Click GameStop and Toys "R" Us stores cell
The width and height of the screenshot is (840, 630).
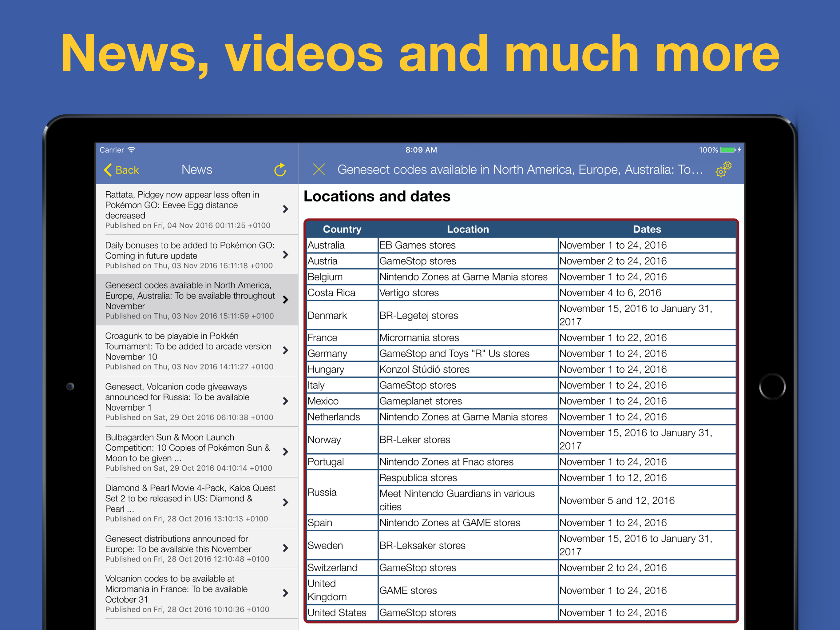[468, 353]
